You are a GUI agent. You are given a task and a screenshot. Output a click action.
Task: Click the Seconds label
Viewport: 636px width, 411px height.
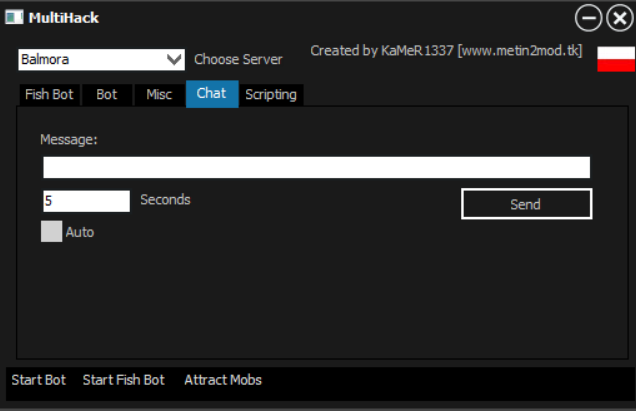pos(165,200)
